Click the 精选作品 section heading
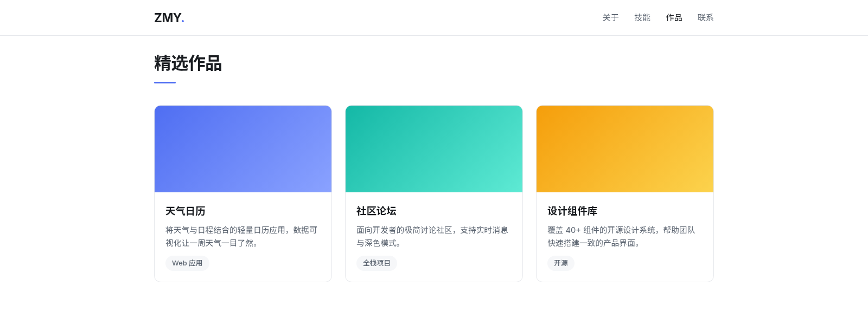This screenshot has width=868, height=331. [x=188, y=63]
